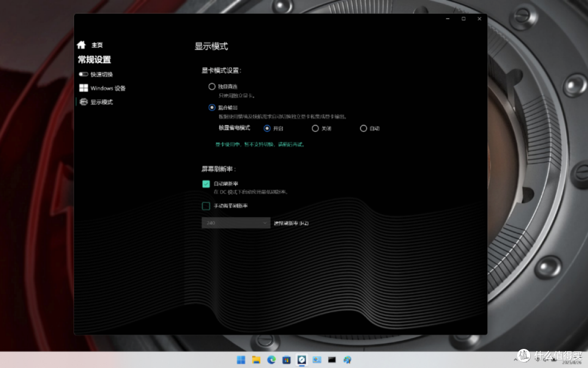The width and height of the screenshot is (588, 368).
Task: Click the active control center taskbar icon
Action: pyautogui.click(x=302, y=360)
